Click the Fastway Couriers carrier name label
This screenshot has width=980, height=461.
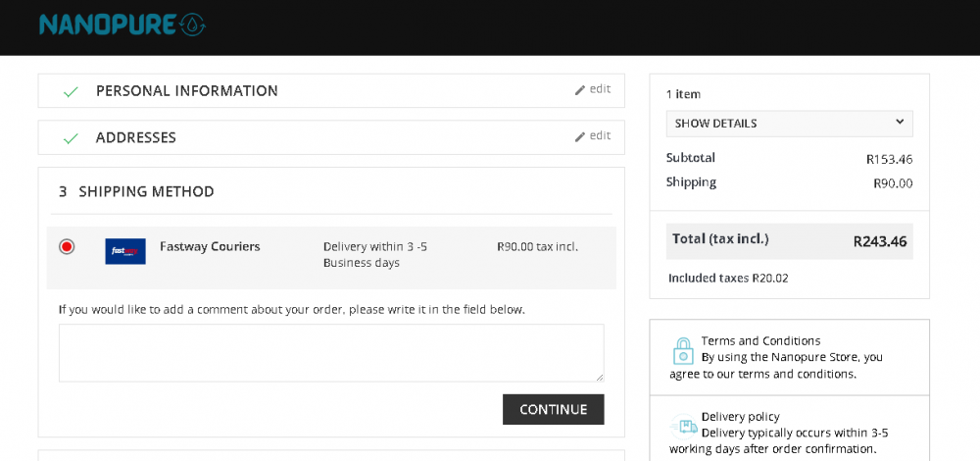click(210, 246)
